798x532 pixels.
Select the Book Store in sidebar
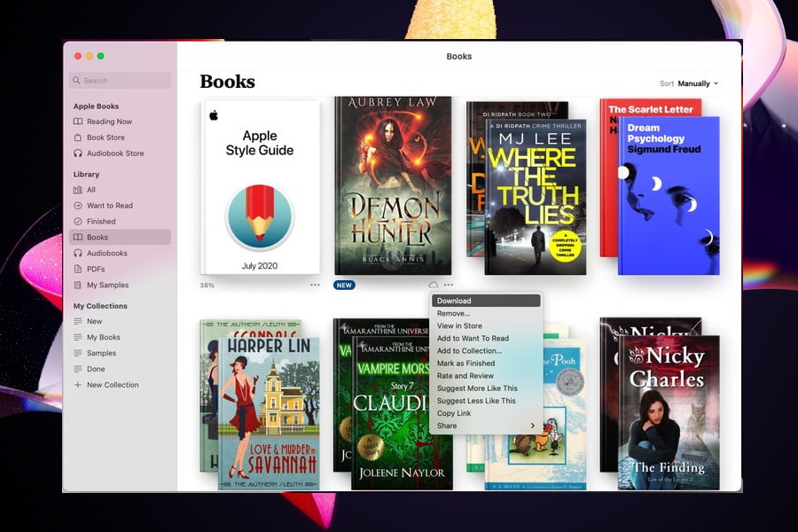pyautogui.click(x=102, y=137)
